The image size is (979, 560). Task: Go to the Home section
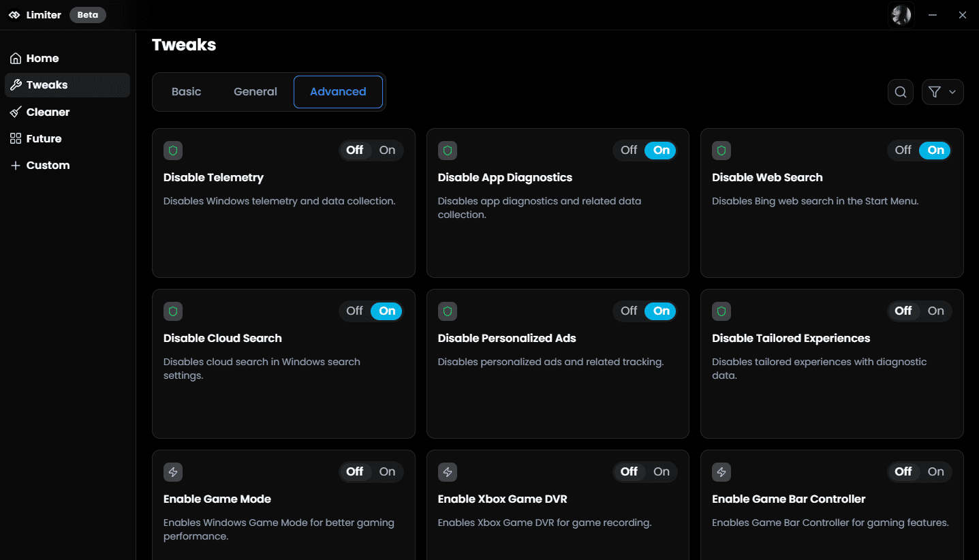42,59
